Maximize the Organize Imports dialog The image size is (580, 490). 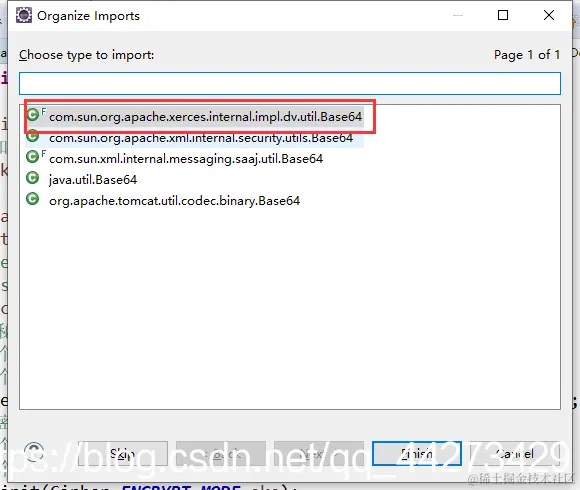503,15
